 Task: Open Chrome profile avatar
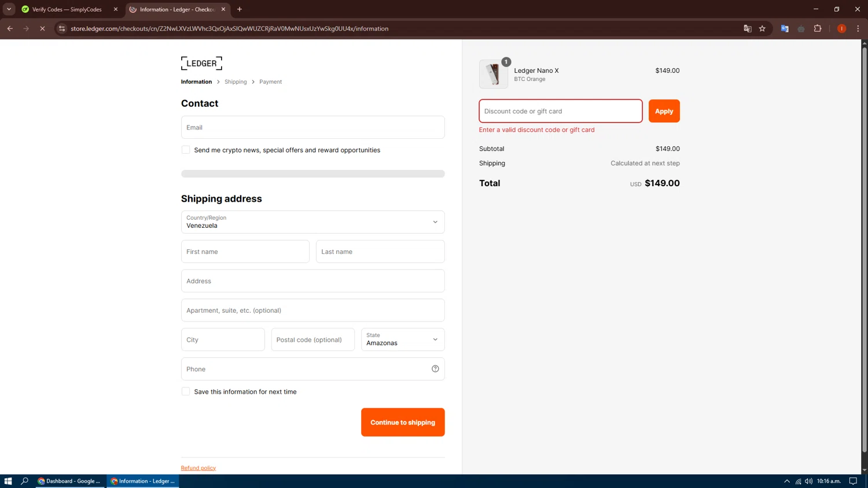point(842,28)
